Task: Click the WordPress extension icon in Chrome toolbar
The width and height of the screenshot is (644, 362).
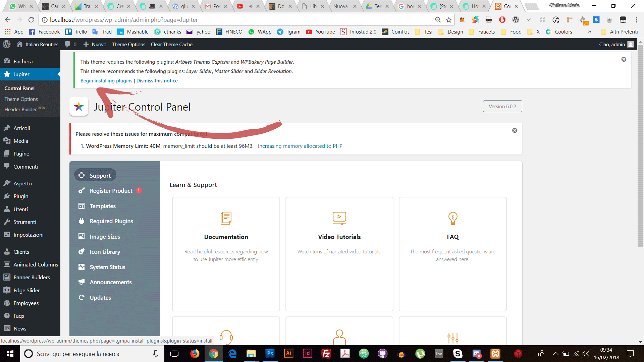Action: tap(516, 20)
